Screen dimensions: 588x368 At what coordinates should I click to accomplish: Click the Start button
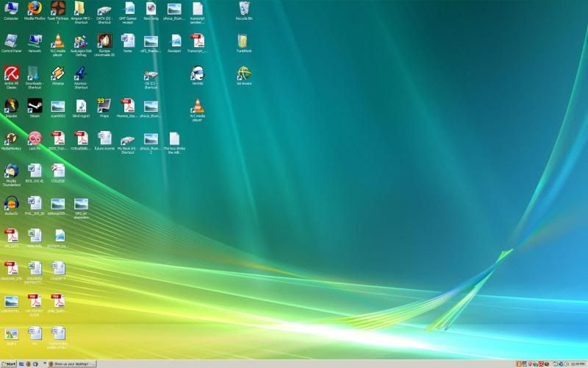pyautogui.click(x=8, y=364)
